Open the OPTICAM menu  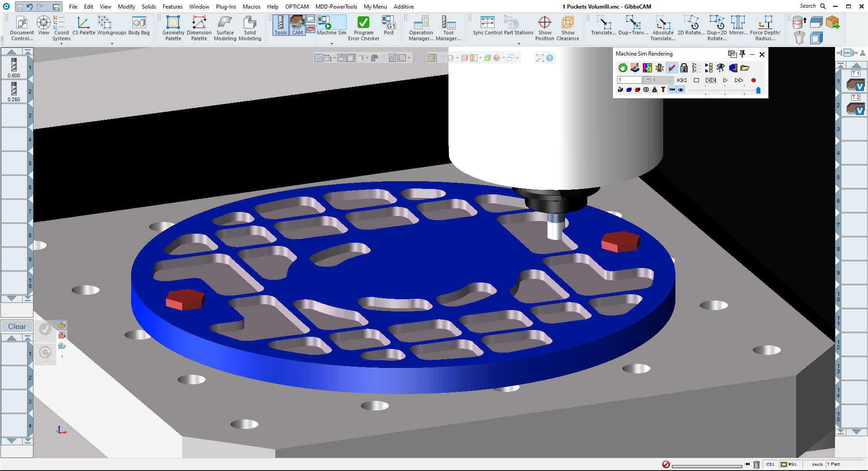coord(297,6)
